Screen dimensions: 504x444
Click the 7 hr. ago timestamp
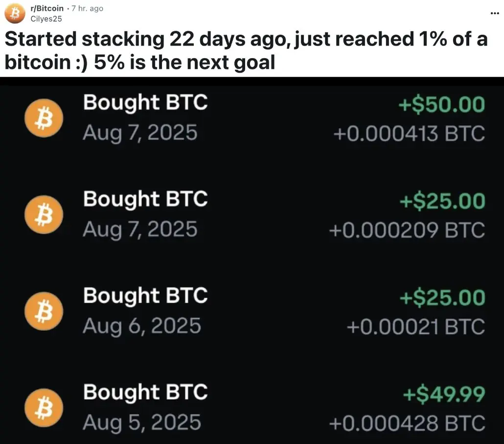[87, 8]
